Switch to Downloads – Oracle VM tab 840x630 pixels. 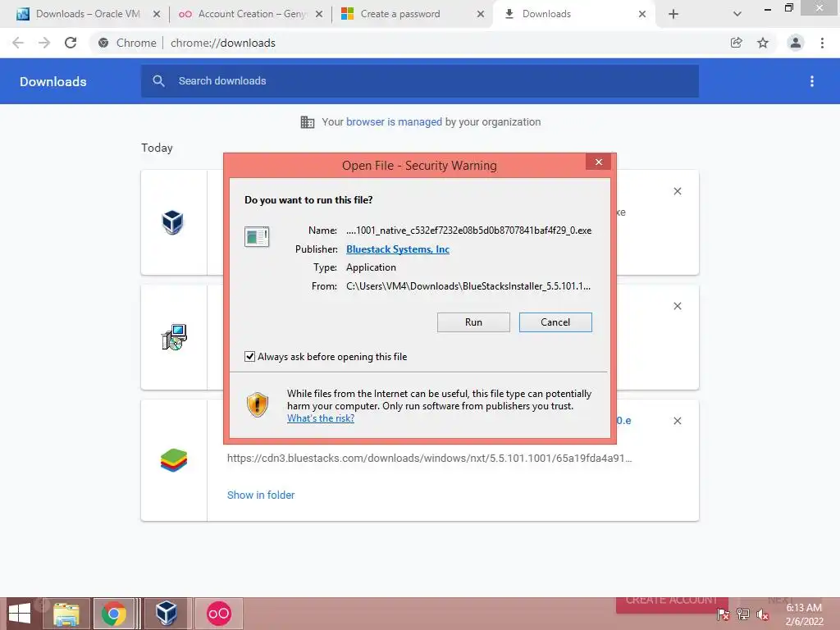click(x=88, y=14)
